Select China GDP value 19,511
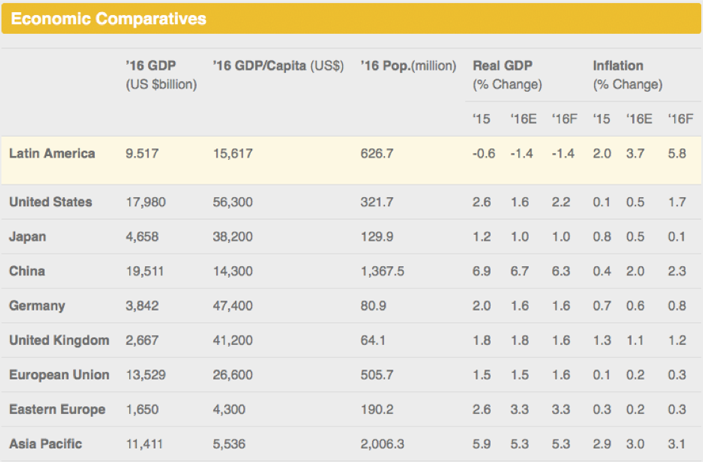Viewport: 703px width, 462px height. coord(145,271)
